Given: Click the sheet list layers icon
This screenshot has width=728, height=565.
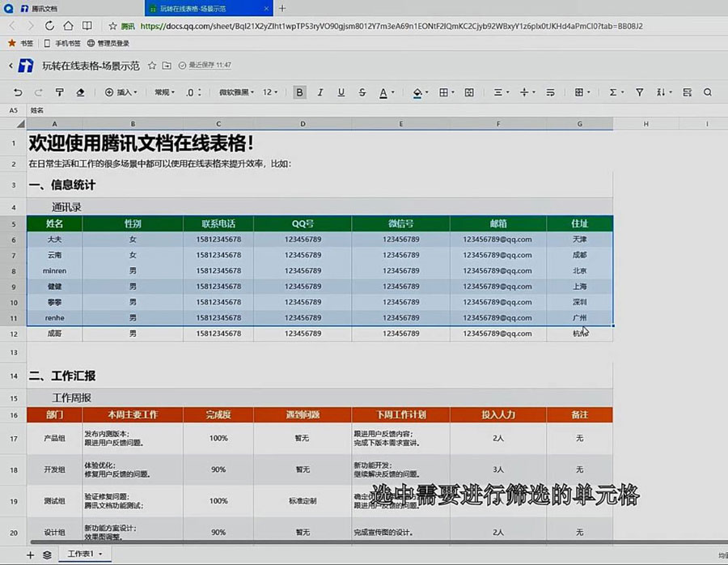Looking at the screenshot, I should [x=48, y=554].
